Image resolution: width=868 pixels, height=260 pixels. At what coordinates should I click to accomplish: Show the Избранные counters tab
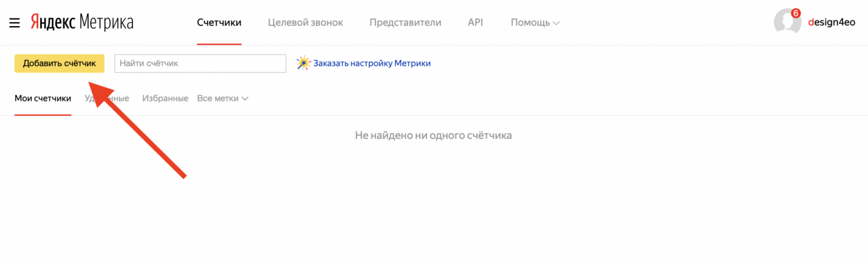[x=165, y=98]
